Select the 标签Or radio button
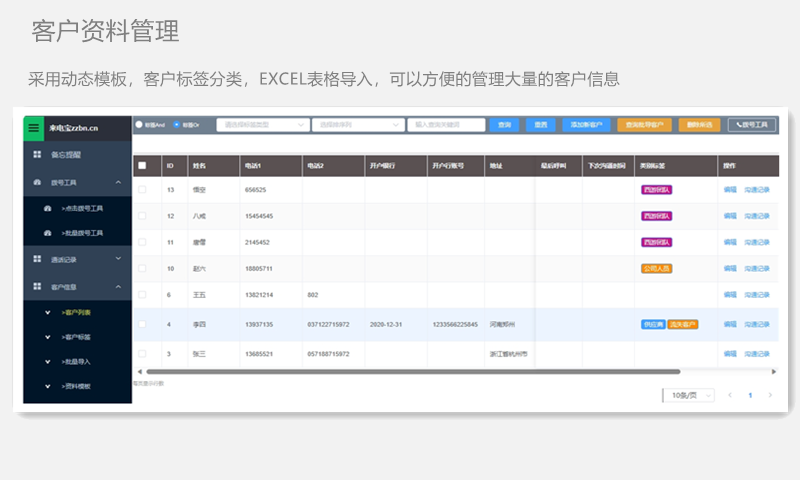Screen dimensions: 800x480 tap(177, 124)
